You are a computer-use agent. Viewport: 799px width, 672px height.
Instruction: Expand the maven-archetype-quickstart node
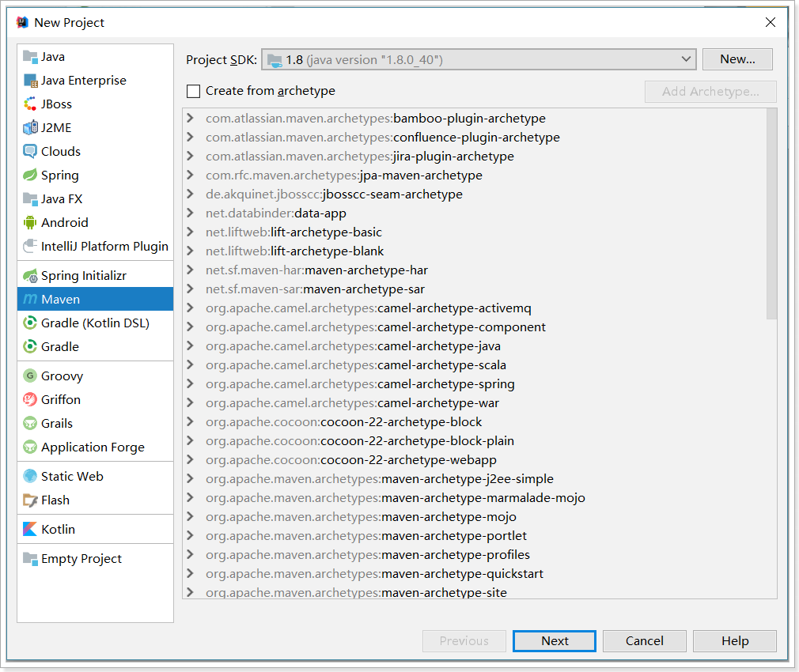point(190,574)
